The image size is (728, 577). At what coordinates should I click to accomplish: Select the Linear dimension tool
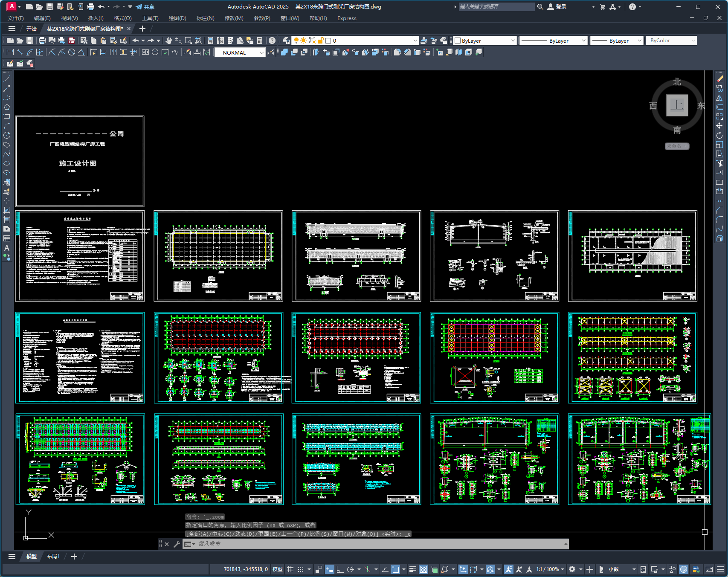[10, 52]
